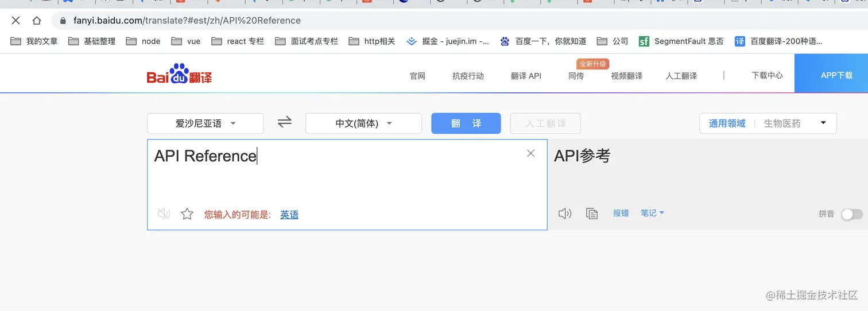
Task: Expand the domain selector arrow
Action: click(x=823, y=123)
